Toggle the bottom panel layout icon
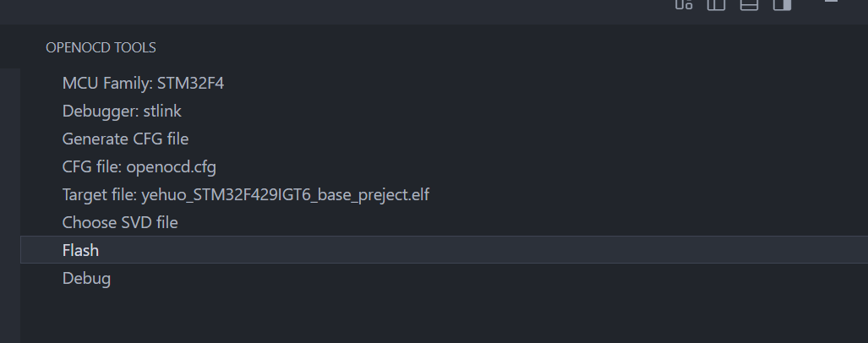This screenshot has width=868, height=343. (749, 4)
